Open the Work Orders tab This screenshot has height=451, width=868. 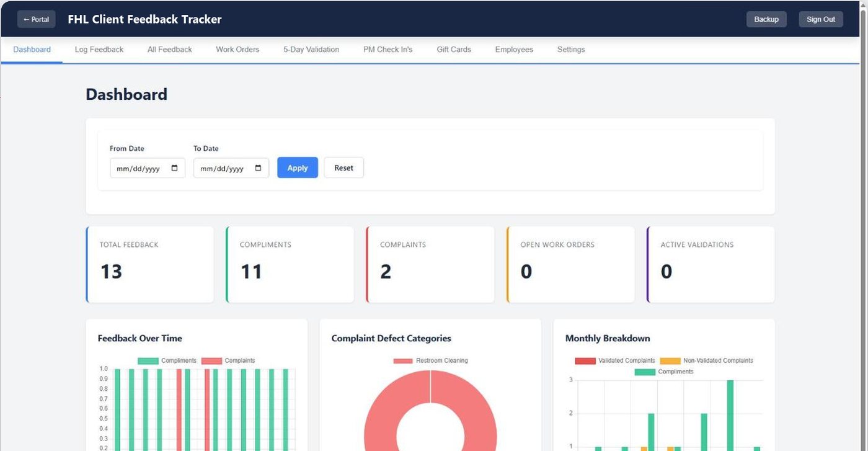pos(237,50)
